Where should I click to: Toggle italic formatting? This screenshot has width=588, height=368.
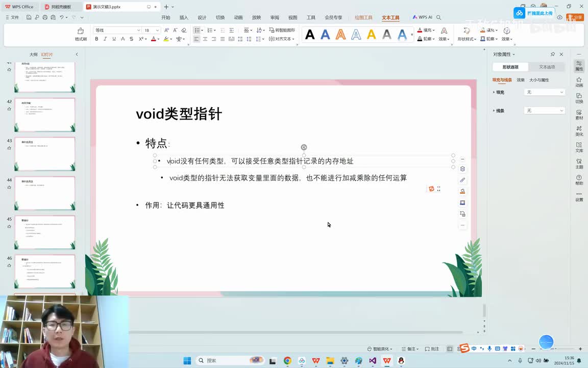pyautogui.click(x=105, y=39)
